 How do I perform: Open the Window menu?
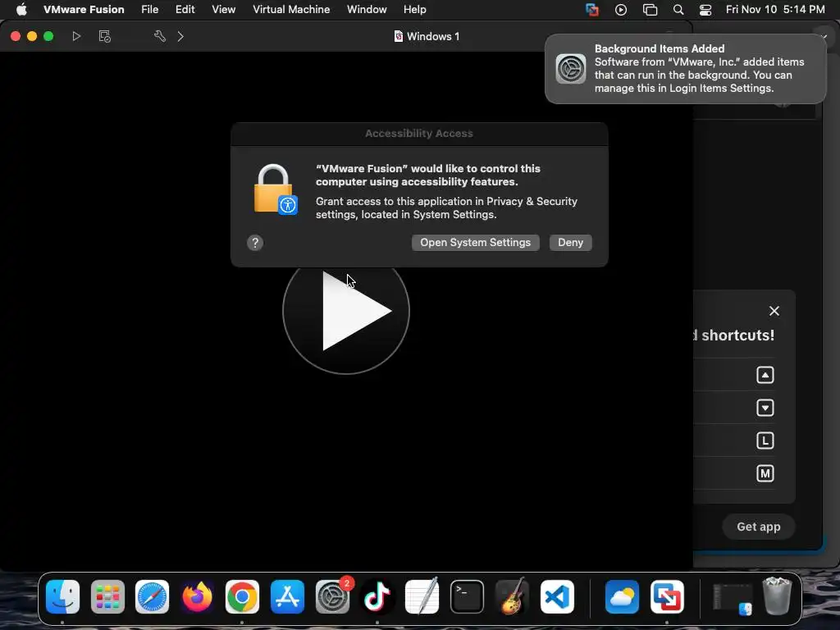pos(367,9)
